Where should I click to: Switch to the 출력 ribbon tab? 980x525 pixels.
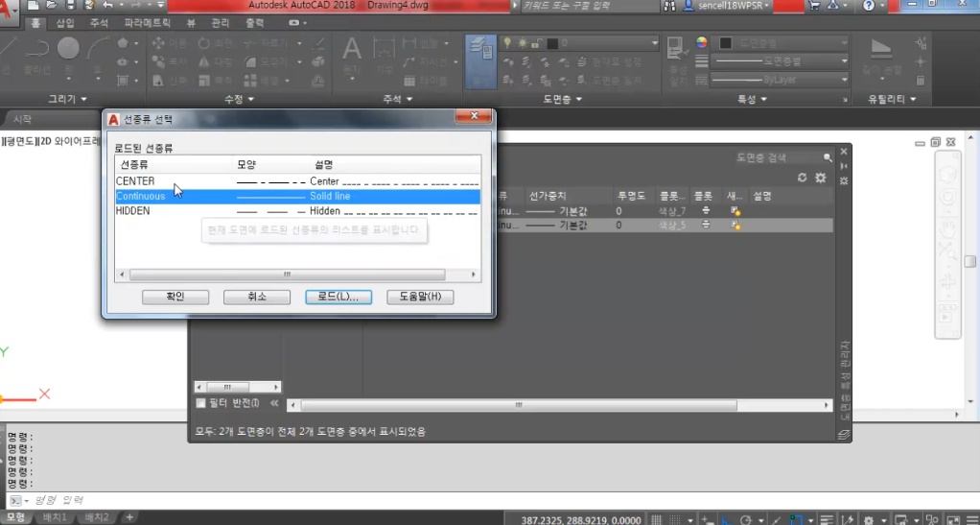[254, 23]
